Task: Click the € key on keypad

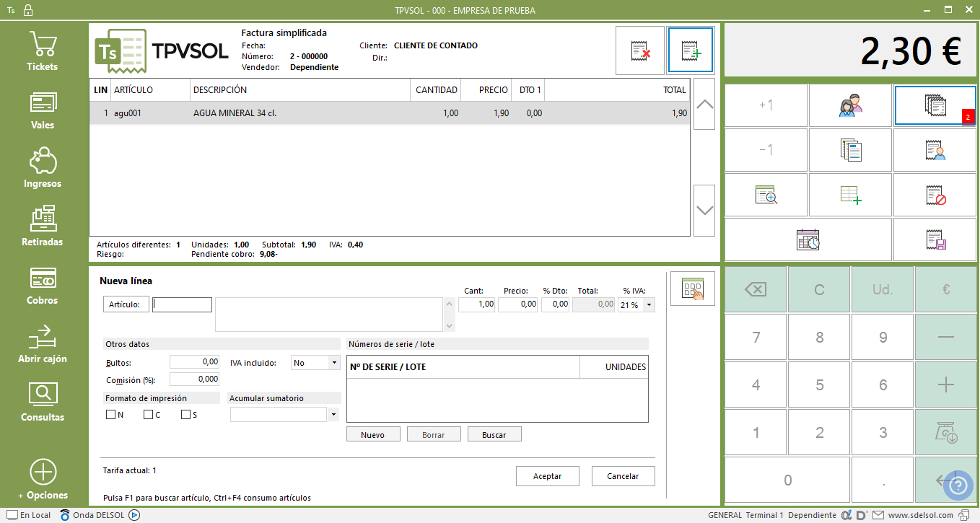Action: pyautogui.click(x=946, y=289)
